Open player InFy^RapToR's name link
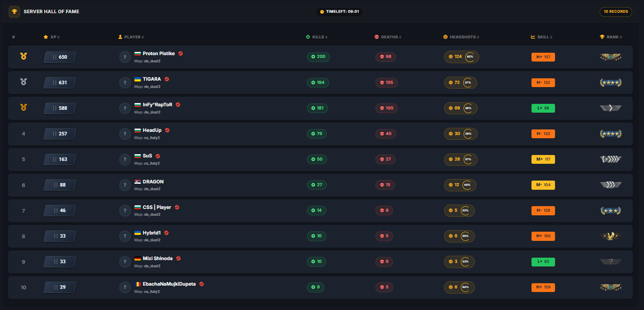The image size is (644, 310). point(158,105)
